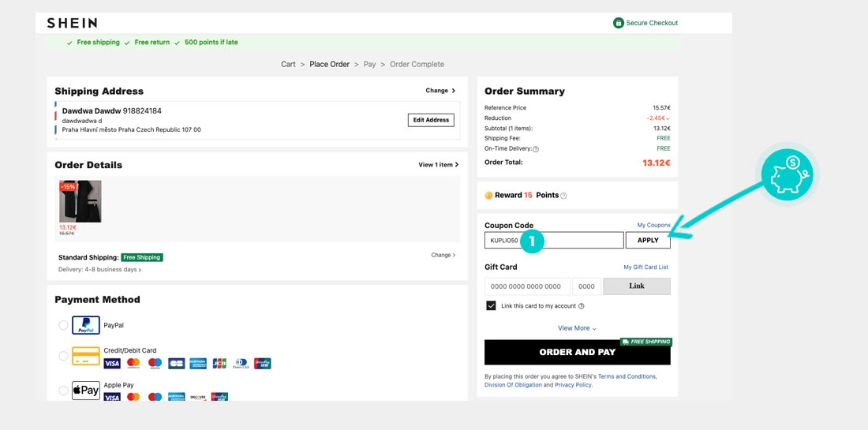Click the UnionPay logo under Credit/Debit Card

point(263,364)
